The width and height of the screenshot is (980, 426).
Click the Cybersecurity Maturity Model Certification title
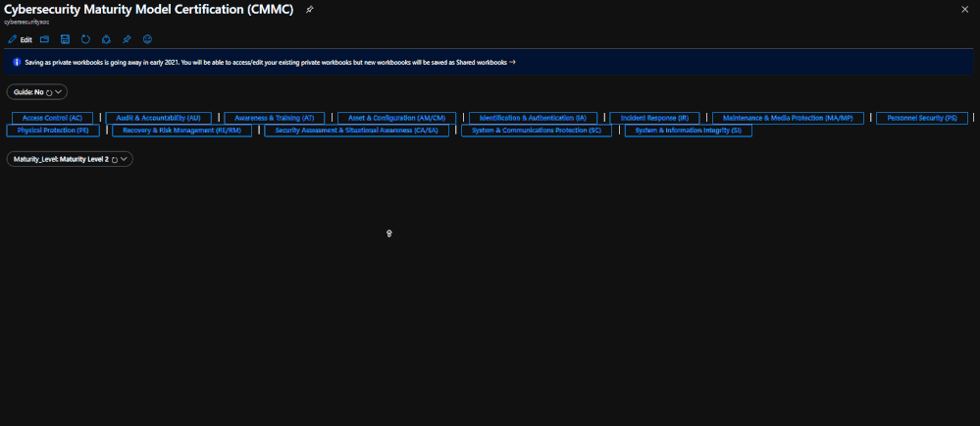pos(149,10)
